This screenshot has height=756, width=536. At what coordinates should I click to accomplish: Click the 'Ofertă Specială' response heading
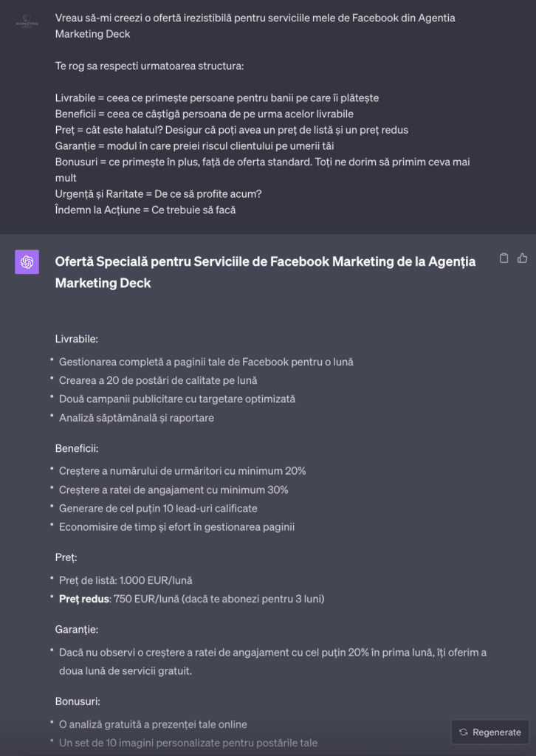click(265, 272)
